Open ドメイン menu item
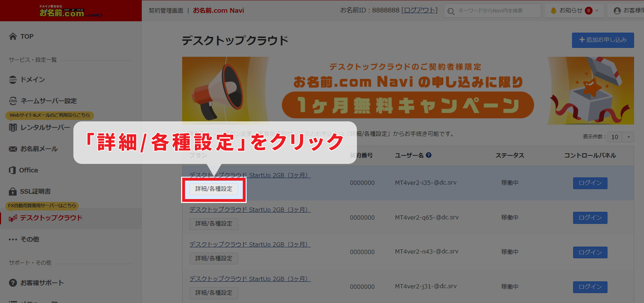Screen dimensions: 644x303 (x=33, y=79)
